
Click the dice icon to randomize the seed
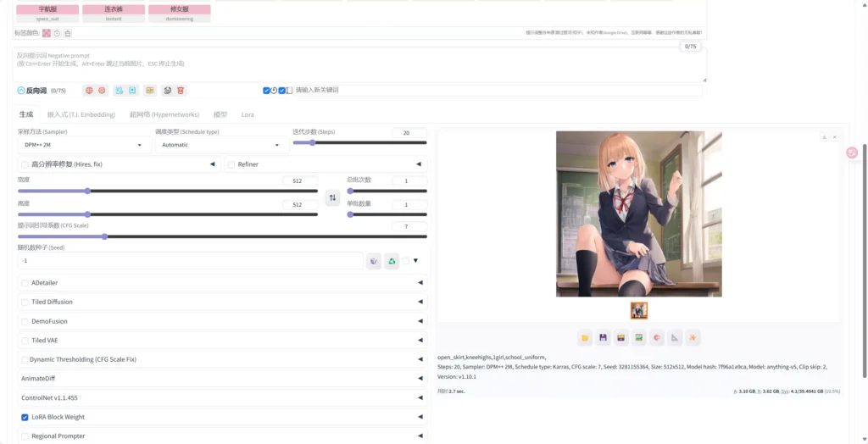click(x=374, y=261)
